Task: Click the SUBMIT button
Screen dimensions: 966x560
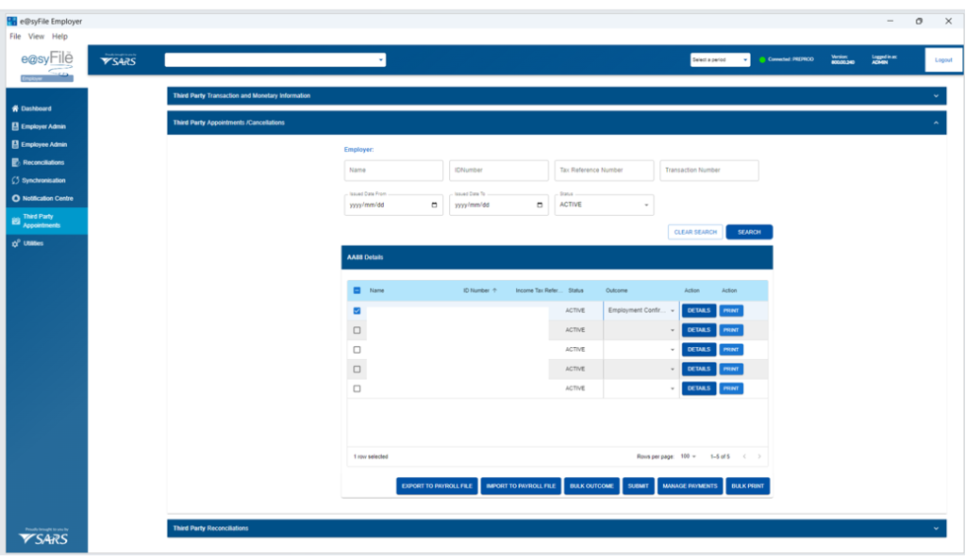Action: pos(639,486)
